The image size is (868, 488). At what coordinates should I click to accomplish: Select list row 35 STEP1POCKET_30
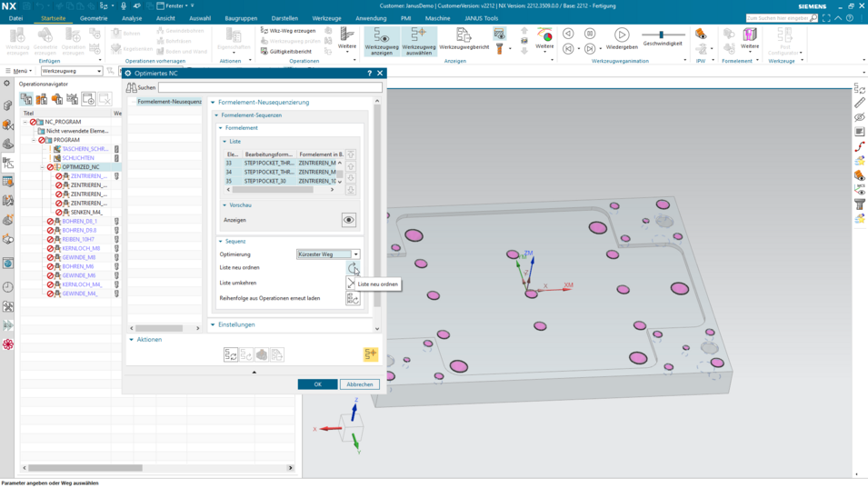point(280,181)
